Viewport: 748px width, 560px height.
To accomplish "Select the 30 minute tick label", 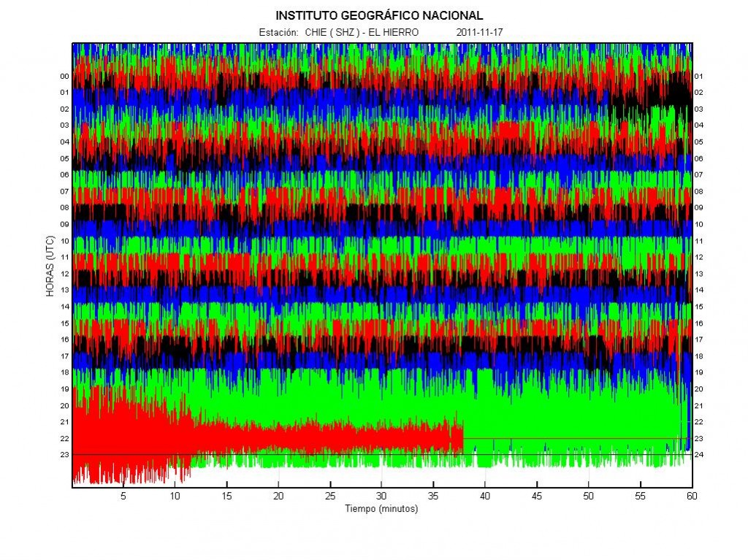I will (381, 496).
